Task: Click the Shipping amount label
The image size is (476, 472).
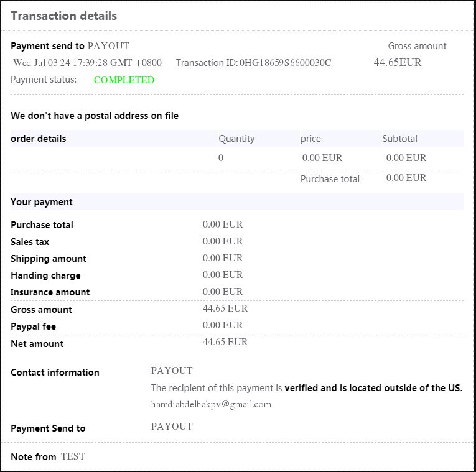Action: tap(49, 259)
